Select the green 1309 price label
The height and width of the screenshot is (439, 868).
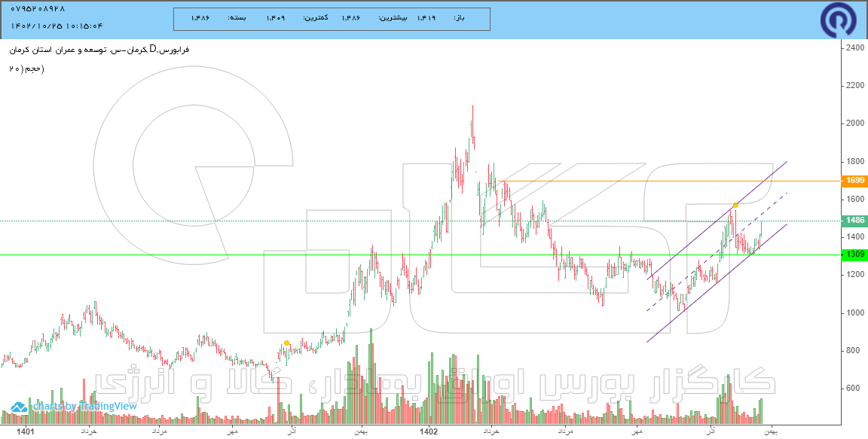click(x=852, y=255)
